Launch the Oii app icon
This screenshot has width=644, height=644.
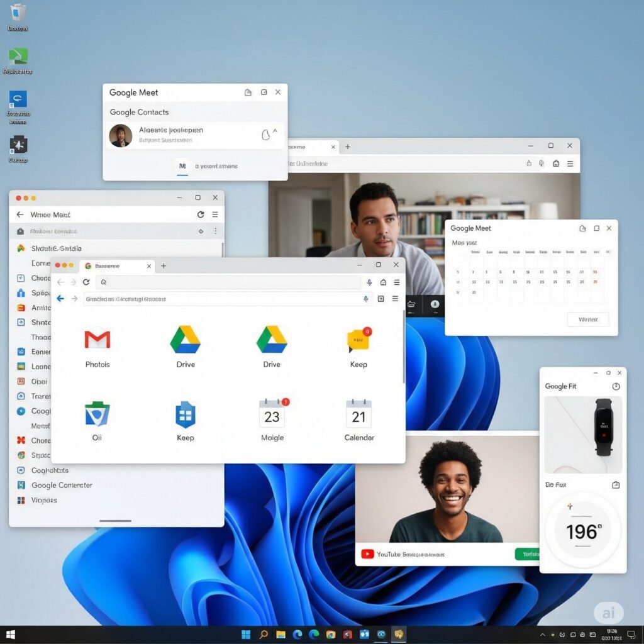(x=97, y=414)
